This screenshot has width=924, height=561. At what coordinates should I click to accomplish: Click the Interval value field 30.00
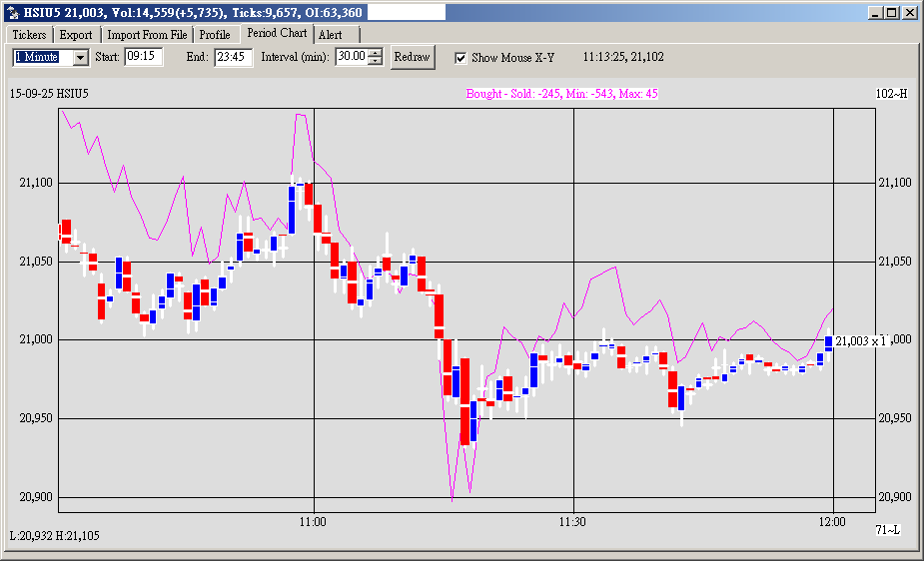tap(352, 57)
